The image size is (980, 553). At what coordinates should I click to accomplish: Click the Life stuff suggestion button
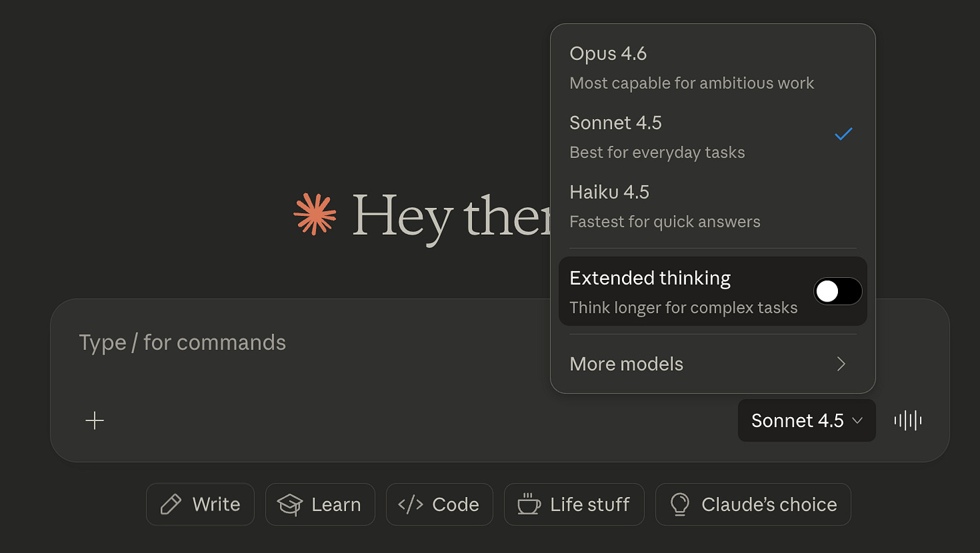tap(574, 505)
